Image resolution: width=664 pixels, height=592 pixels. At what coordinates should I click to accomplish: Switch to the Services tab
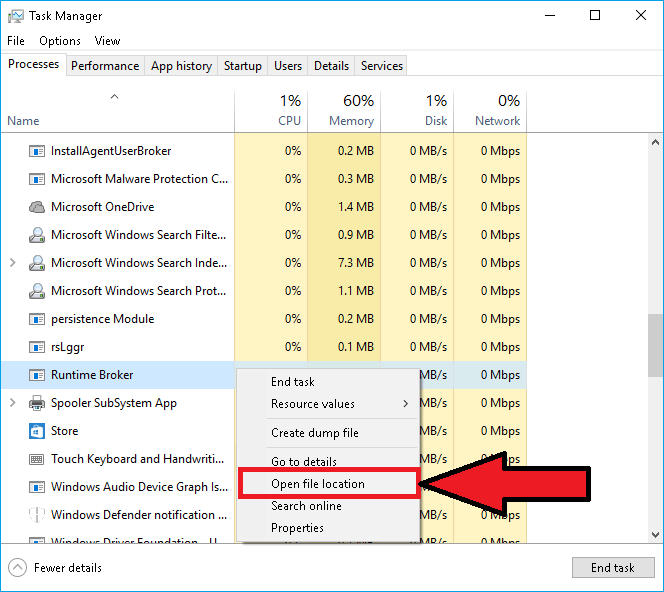pos(382,66)
